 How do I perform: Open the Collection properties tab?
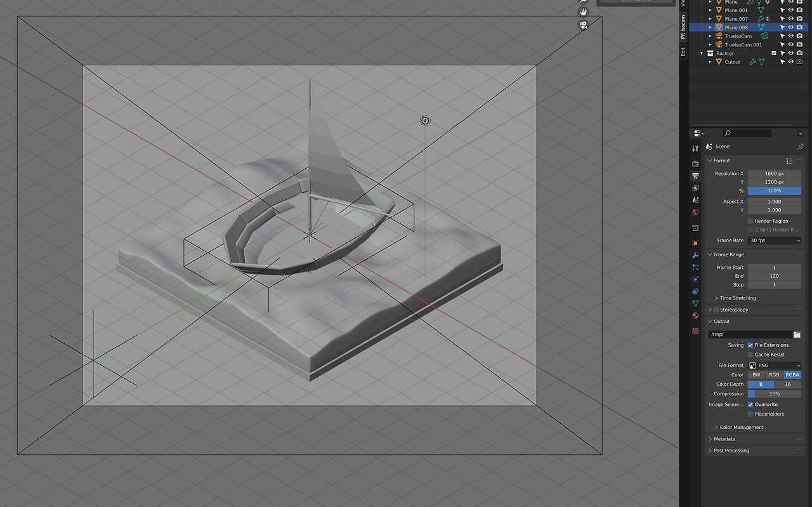click(695, 228)
